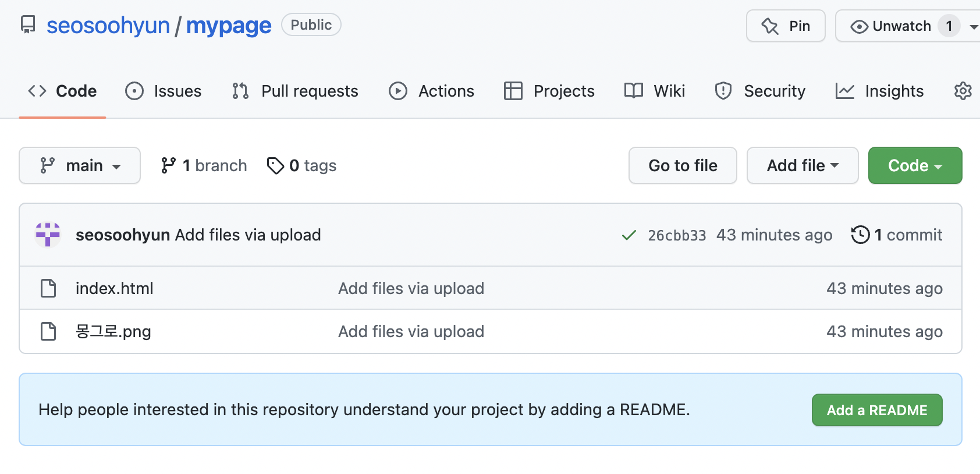Open the latest commit message Add files via upload

click(248, 235)
